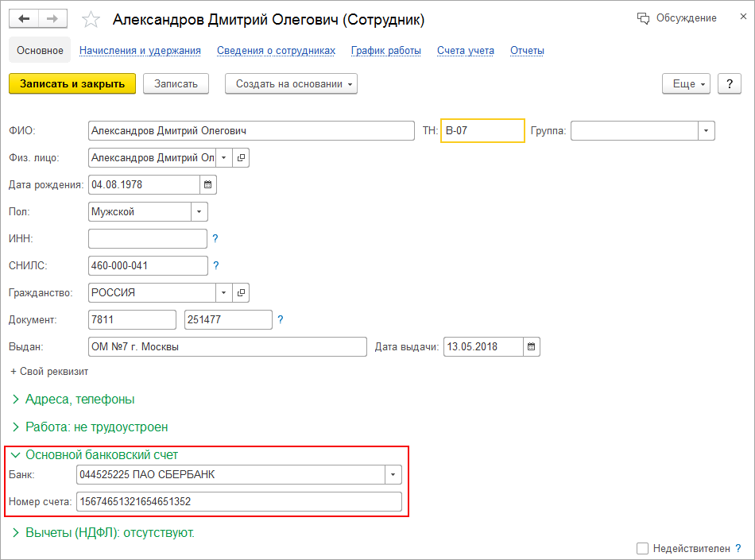The height and width of the screenshot is (560, 755).
Task: Open the Пол gender dropdown
Action: click(x=199, y=212)
